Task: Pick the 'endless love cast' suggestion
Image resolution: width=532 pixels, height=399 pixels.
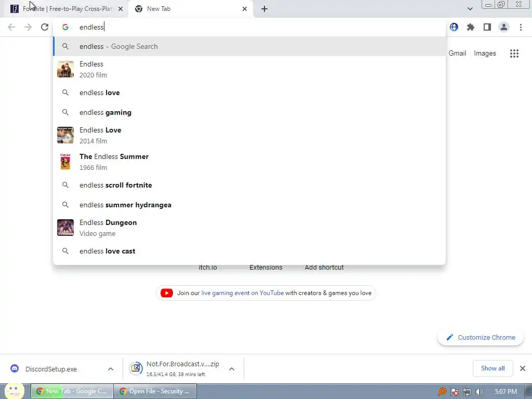Action: 249,251
